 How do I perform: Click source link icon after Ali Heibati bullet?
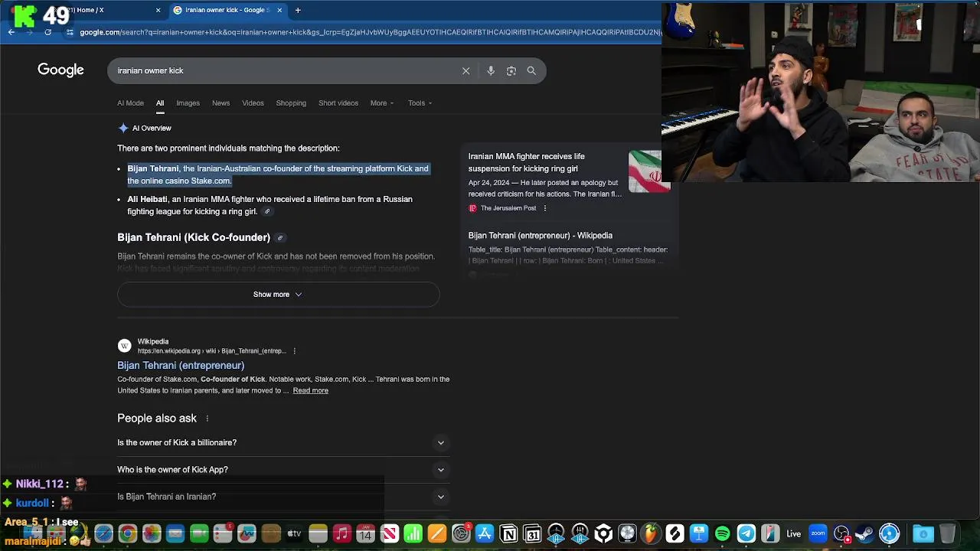(267, 212)
